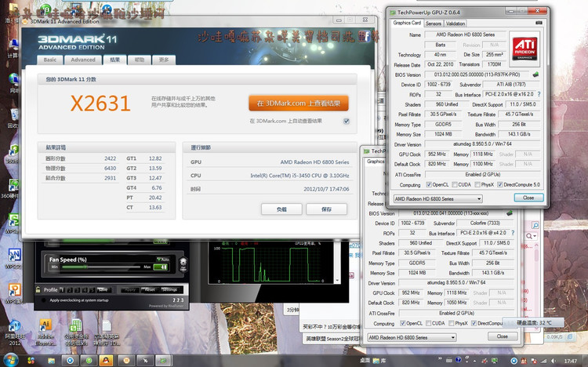The height and width of the screenshot is (367, 588).
Task: Open the WPS Writer desktop shortcut
Action: [x=14, y=255]
